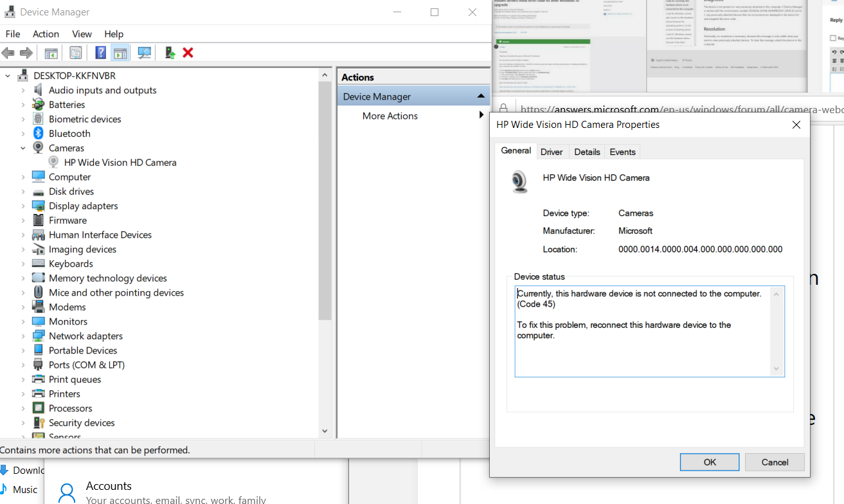Click Scan for hardware changes icon
This screenshot has width=844, height=504.
pos(145,53)
